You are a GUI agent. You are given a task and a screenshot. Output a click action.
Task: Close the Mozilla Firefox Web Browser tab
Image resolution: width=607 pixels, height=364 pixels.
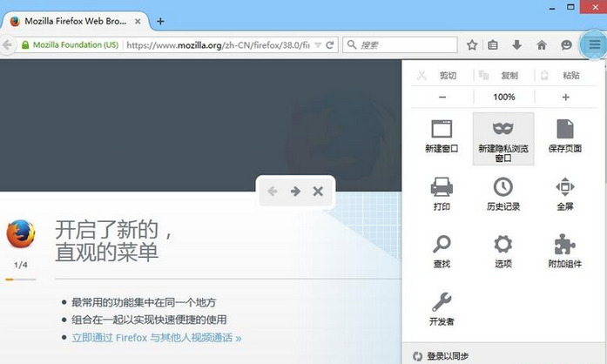(138, 22)
